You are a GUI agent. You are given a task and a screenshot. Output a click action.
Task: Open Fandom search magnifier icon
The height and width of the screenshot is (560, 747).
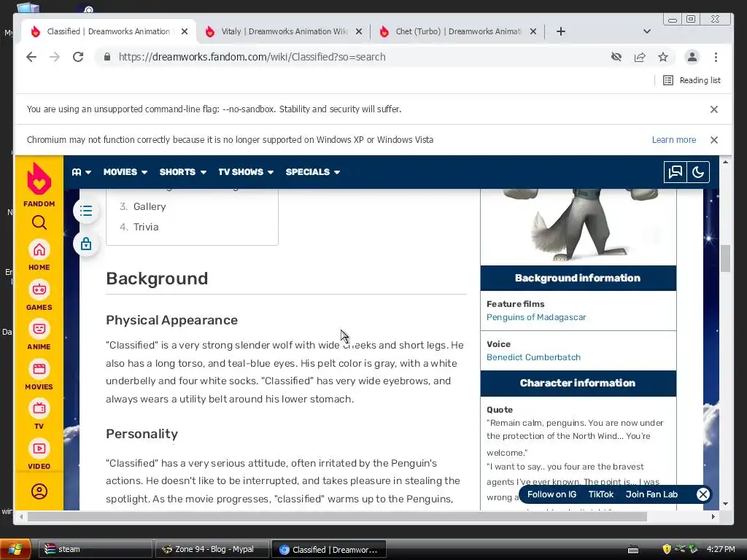click(39, 222)
